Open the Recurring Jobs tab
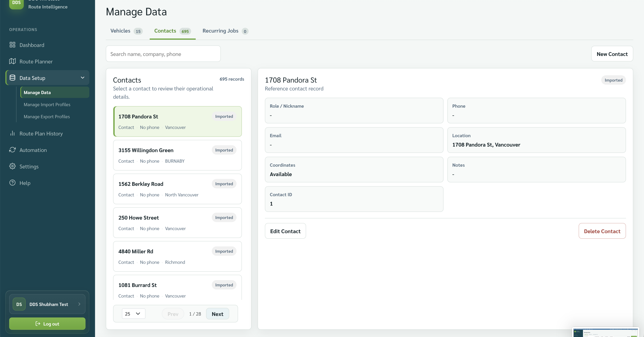This screenshot has width=644, height=337. coord(225,31)
